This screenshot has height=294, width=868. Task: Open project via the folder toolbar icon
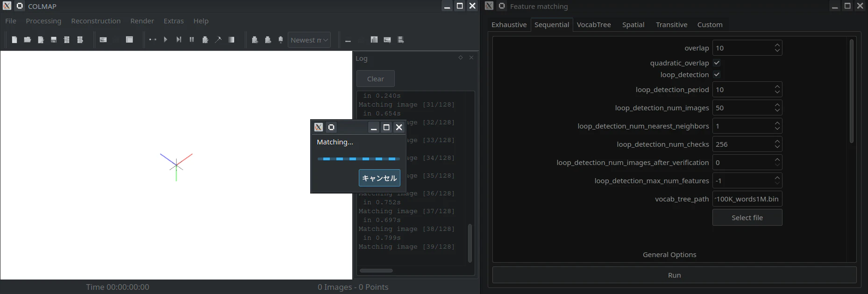[x=28, y=40]
